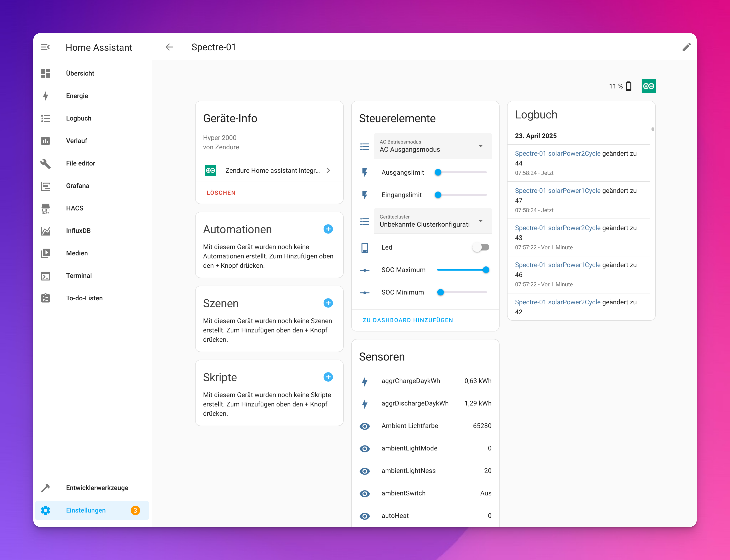Click the Ausgangslimit lightning icon

click(x=365, y=172)
